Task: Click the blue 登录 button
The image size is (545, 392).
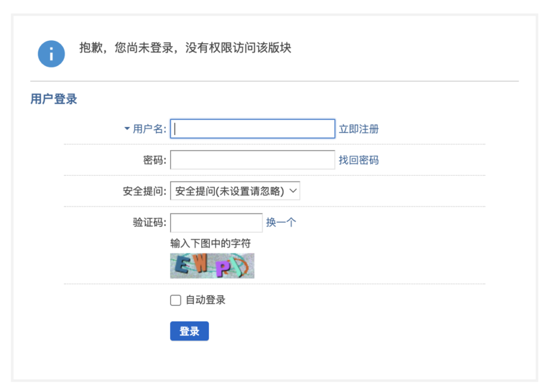Action: (190, 331)
